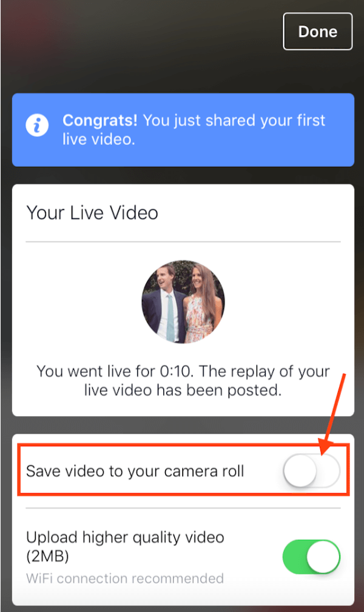Click the info icon in blue banner

(37, 126)
